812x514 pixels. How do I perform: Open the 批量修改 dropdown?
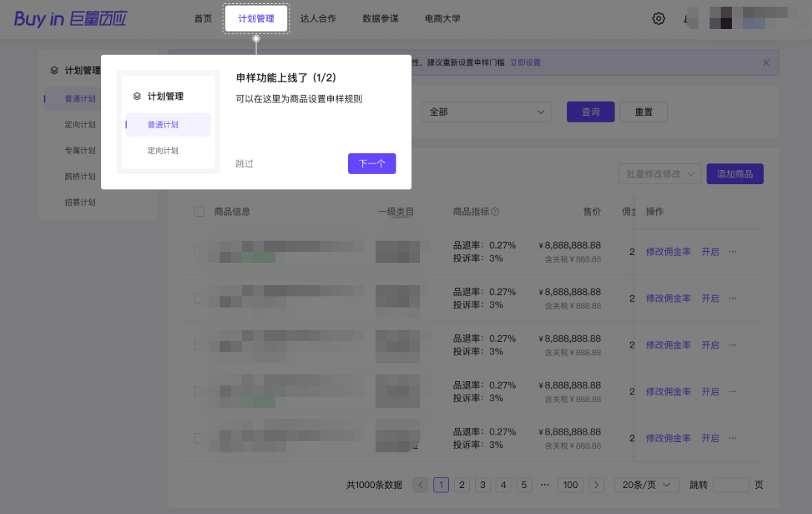tap(659, 174)
